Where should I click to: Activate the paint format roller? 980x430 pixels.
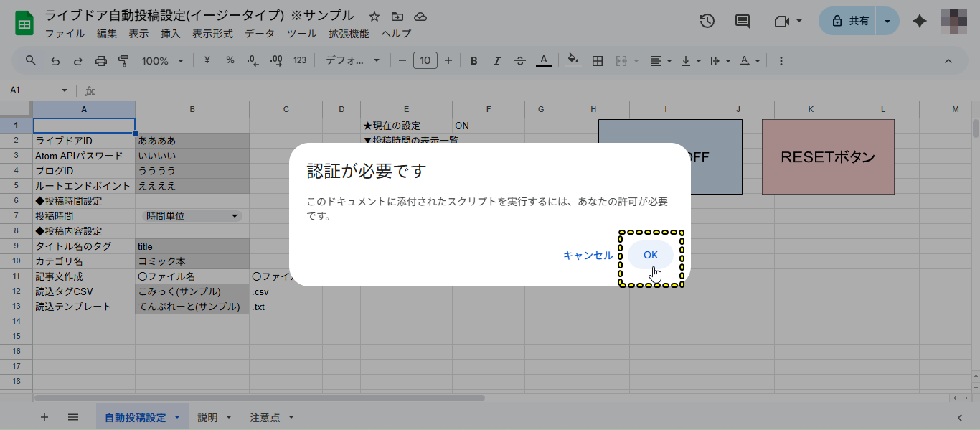(123, 61)
